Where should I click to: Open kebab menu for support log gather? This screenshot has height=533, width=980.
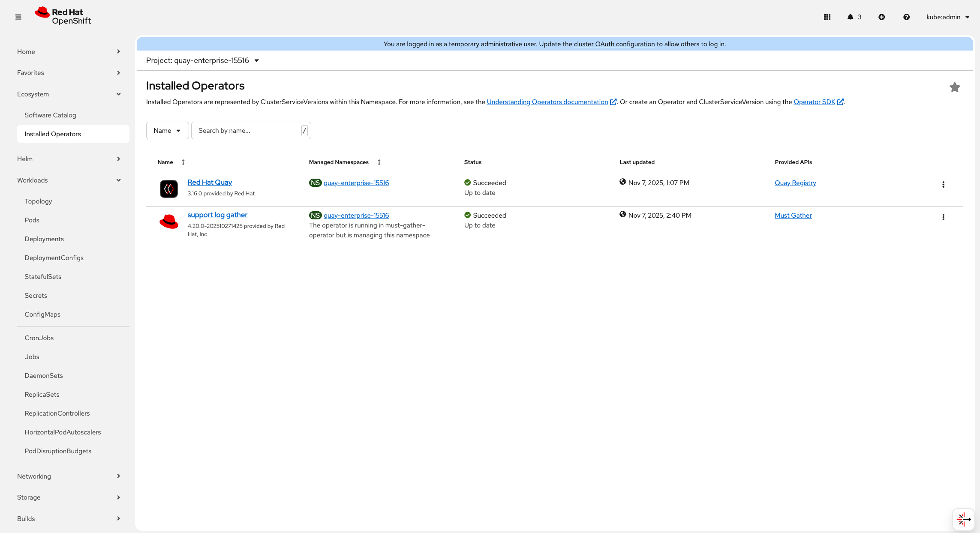click(x=943, y=217)
